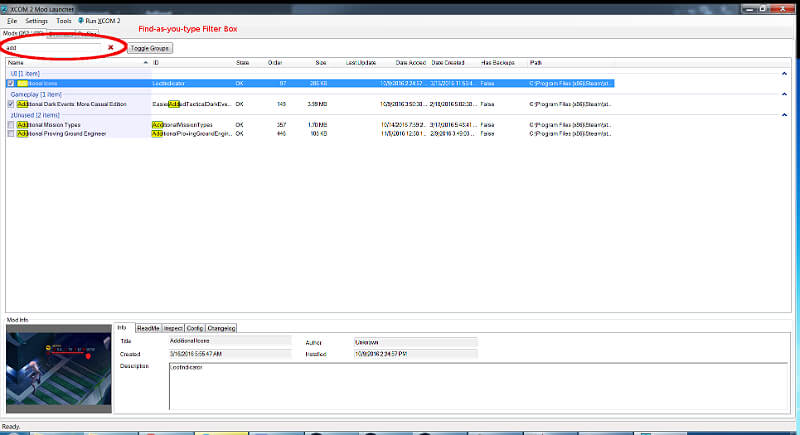Open the Tools menu
This screenshot has height=435, width=800.
(x=64, y=20)
